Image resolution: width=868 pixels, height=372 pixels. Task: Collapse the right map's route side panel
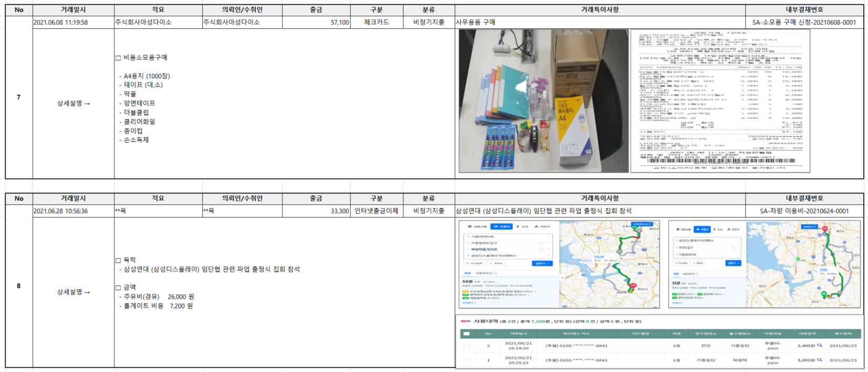point(749,285)
